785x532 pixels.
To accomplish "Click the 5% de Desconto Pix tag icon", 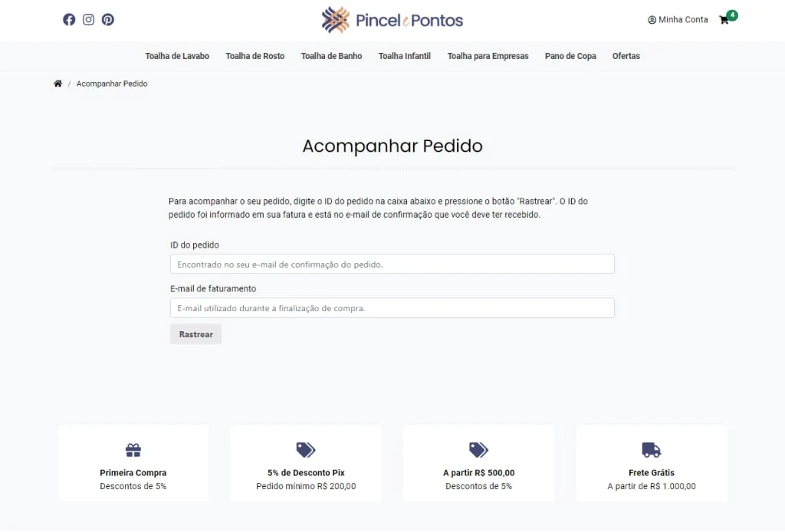I will [306, 450].
